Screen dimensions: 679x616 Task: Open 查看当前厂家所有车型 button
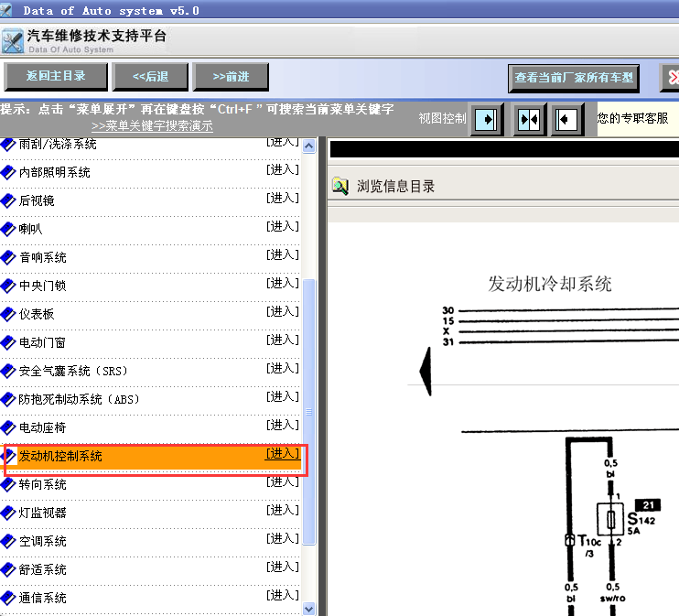coord(574,78)
